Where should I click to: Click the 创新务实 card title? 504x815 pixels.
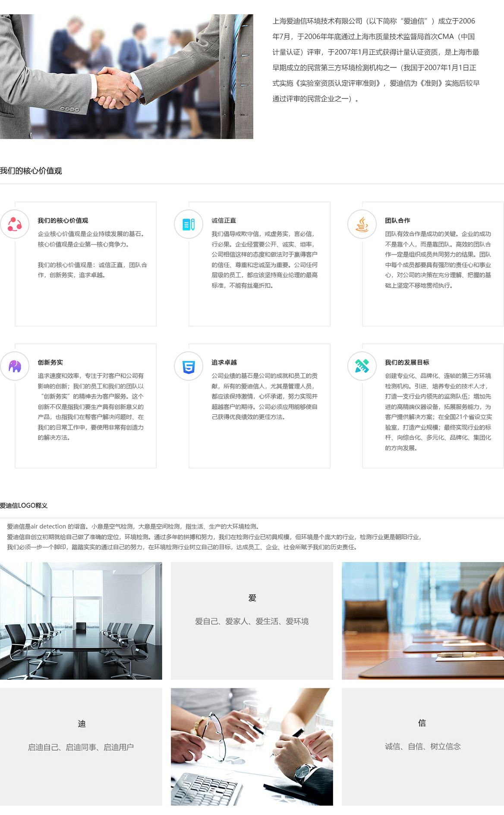coord(50,362)
